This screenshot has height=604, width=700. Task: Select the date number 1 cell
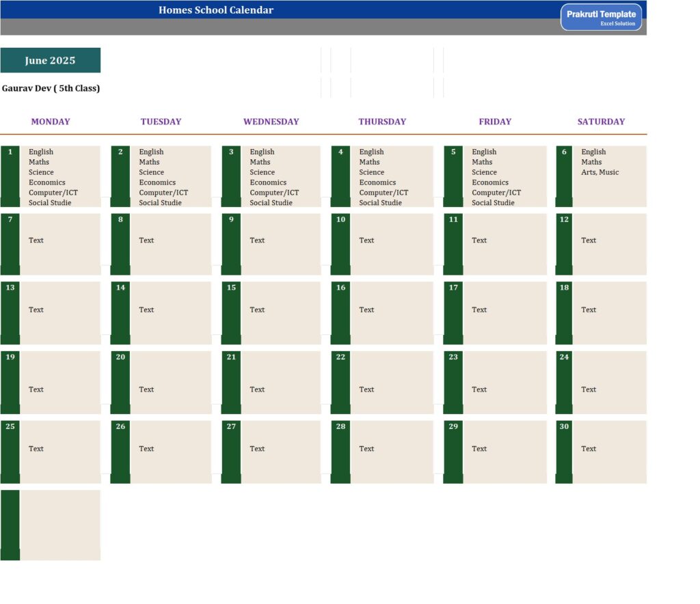coord(10,152)
